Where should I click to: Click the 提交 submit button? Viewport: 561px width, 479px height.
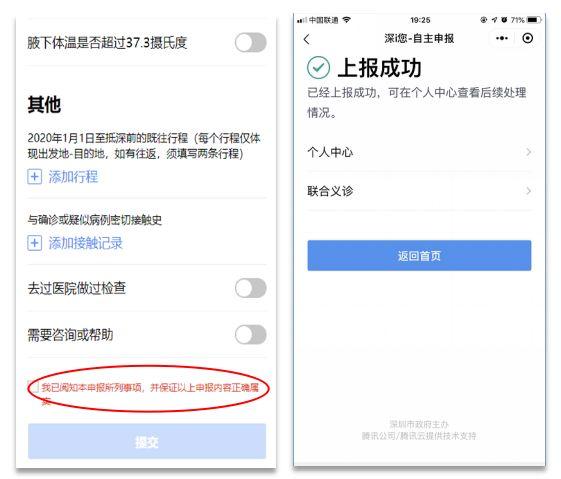[147, 441]
